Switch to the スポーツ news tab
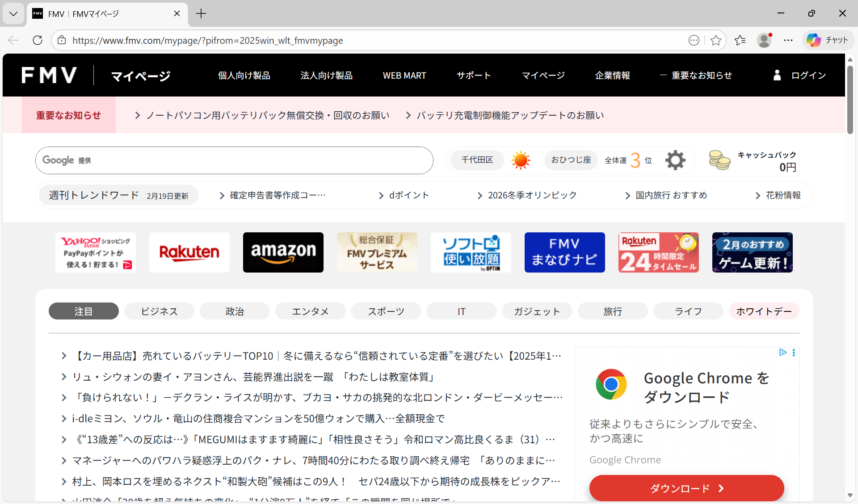Screen dimensions: 858x504 (x=386, y=311)
